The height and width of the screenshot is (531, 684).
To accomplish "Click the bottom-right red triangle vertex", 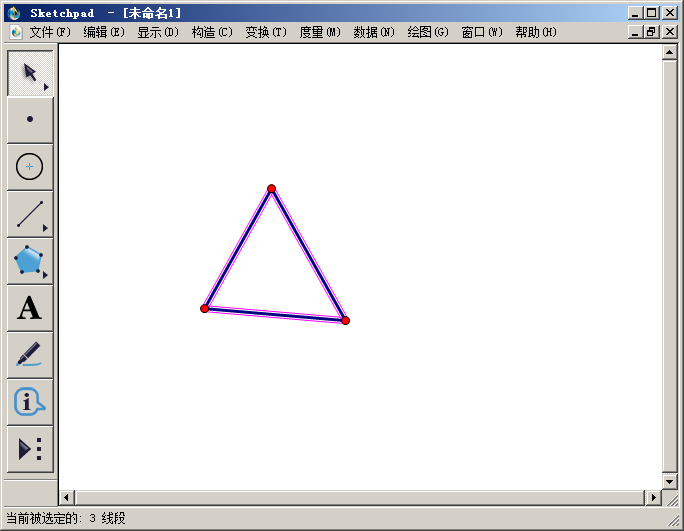I will tap(345, 320).
